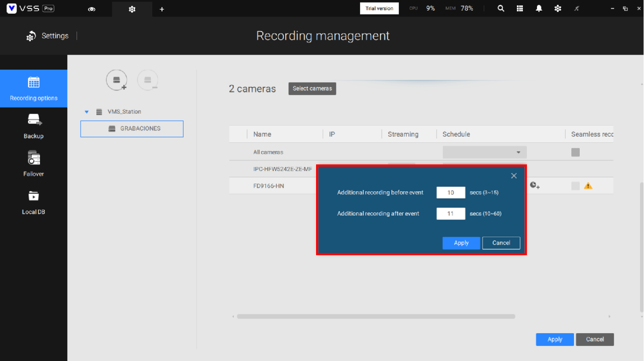Viewport: 644px width, 361px height.
Task: Open the Recording options section
Action: click(33, 89)
